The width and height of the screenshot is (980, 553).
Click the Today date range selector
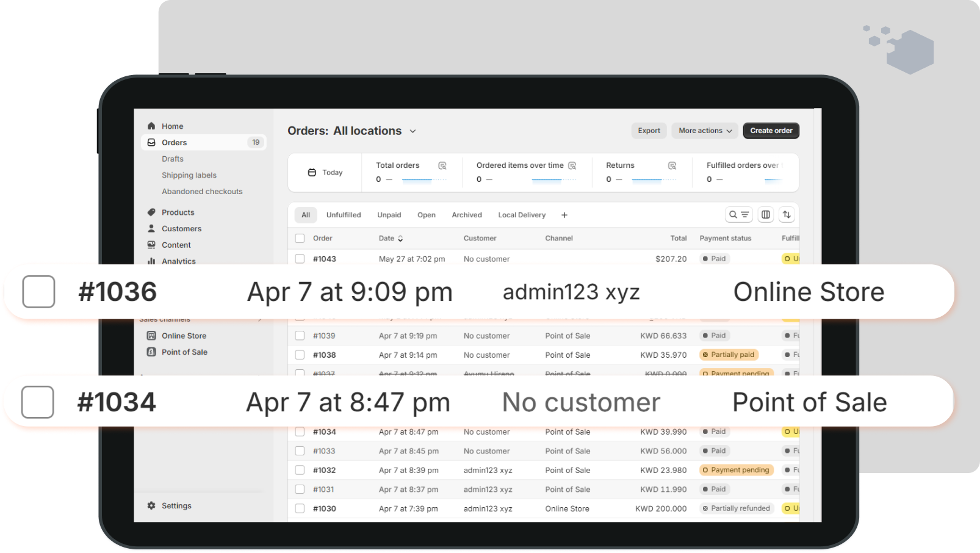point(325,172)
